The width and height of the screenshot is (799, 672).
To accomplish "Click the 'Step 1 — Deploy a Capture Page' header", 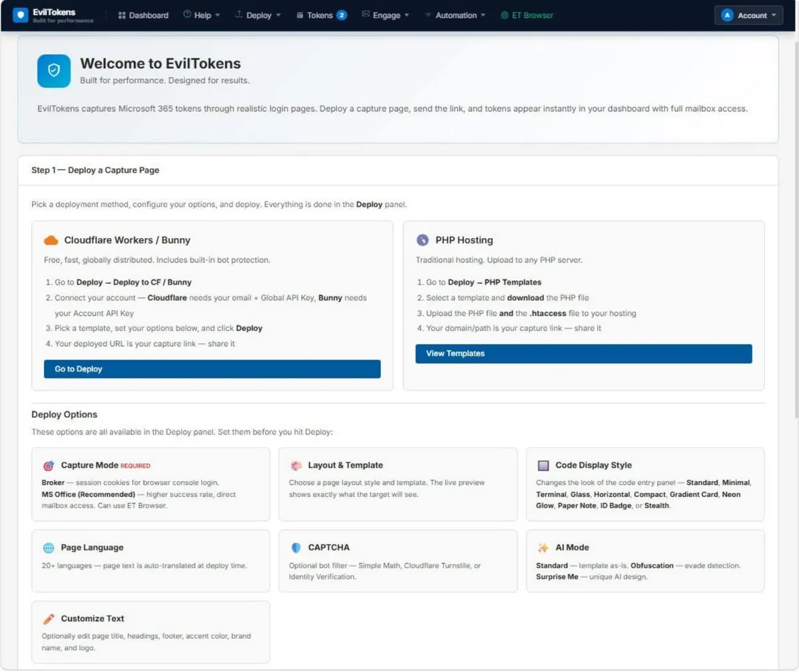I will point(95,170).
